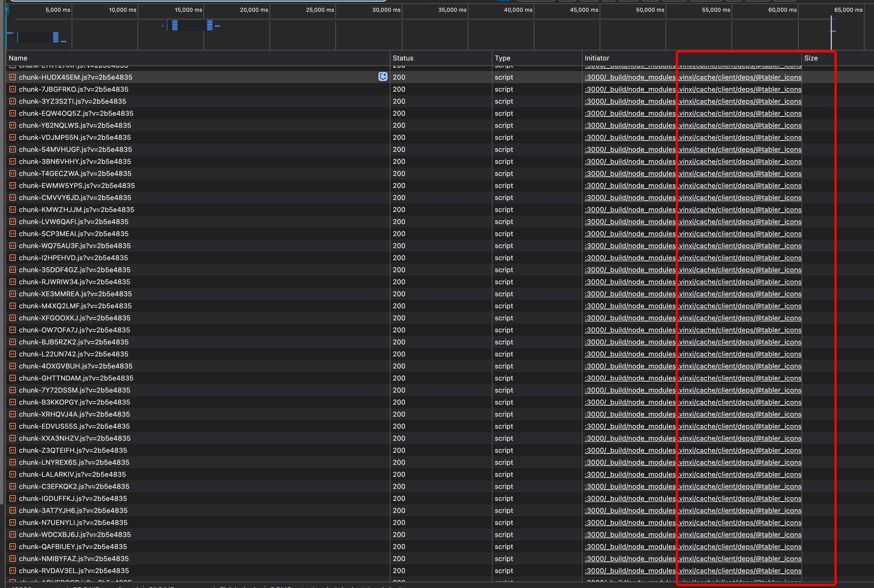Select the chunk-QAFBIUEY.js?v=2b5e4835 request name

click(x=73, y=546)
